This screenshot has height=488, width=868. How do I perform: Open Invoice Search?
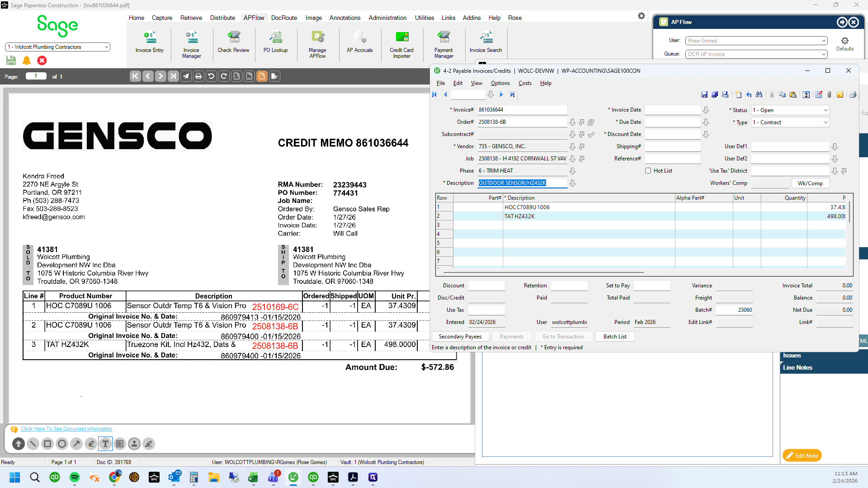486,42
